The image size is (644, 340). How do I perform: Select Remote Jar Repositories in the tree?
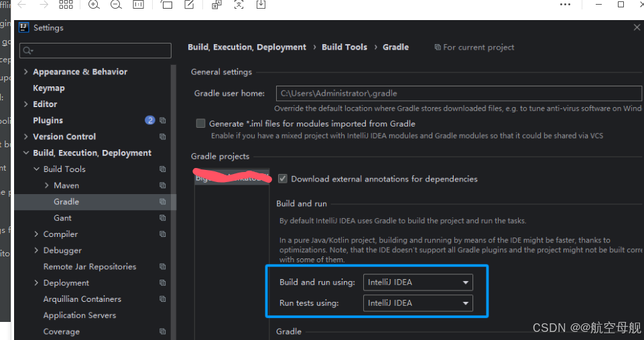90,266
